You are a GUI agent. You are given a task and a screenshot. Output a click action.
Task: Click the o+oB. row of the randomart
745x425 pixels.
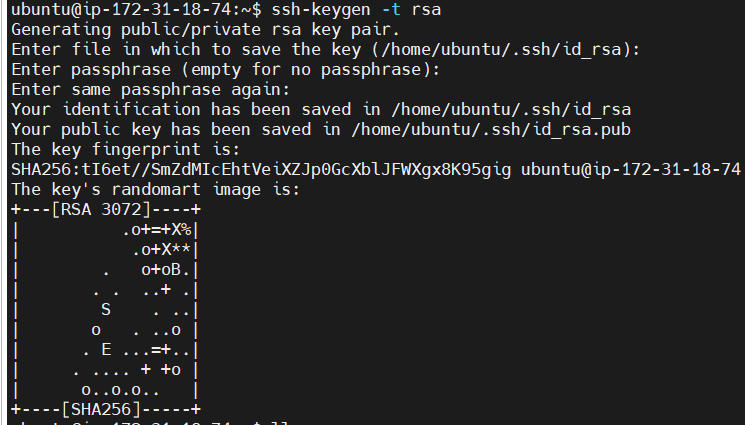click(166, 270)
